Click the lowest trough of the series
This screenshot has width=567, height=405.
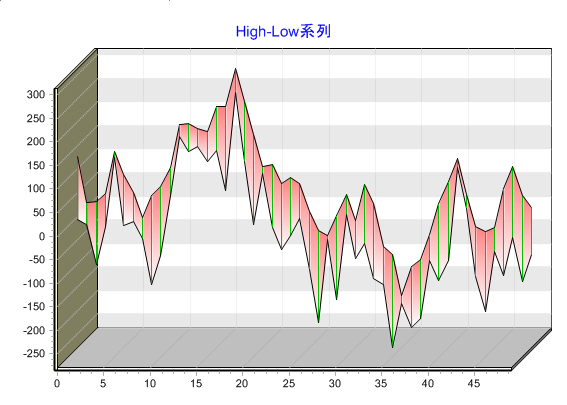(393, 348)
